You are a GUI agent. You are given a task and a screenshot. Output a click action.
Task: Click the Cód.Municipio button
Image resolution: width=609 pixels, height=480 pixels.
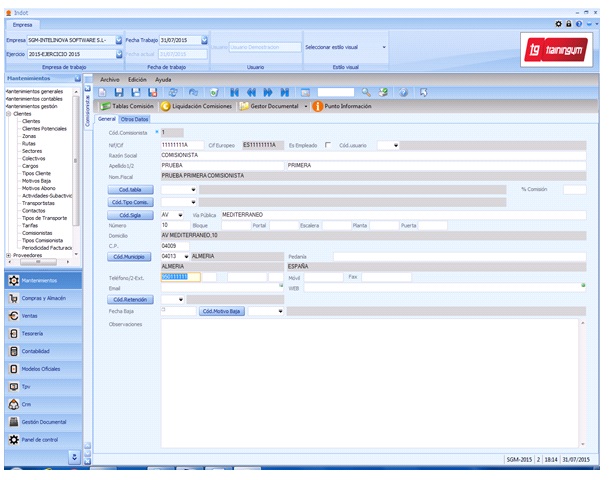coord(130,256)
